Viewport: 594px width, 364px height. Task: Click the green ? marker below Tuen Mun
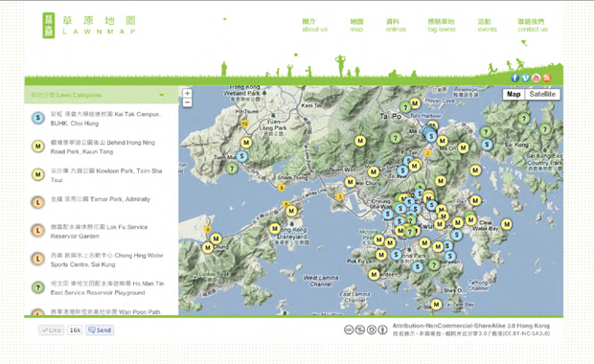pos(232,168)
